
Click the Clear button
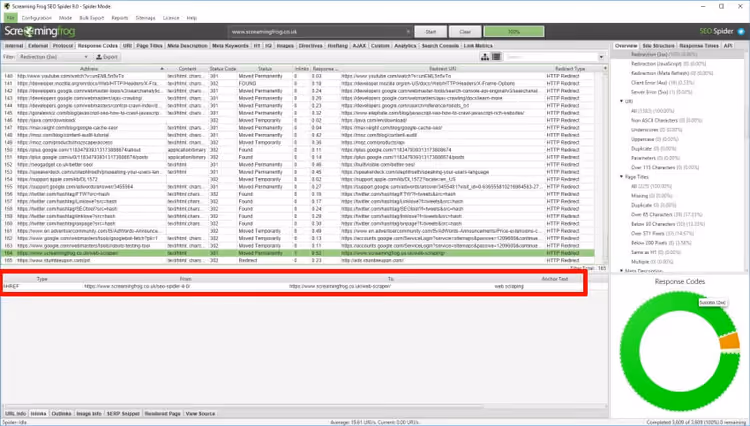(x=465, y=32)
